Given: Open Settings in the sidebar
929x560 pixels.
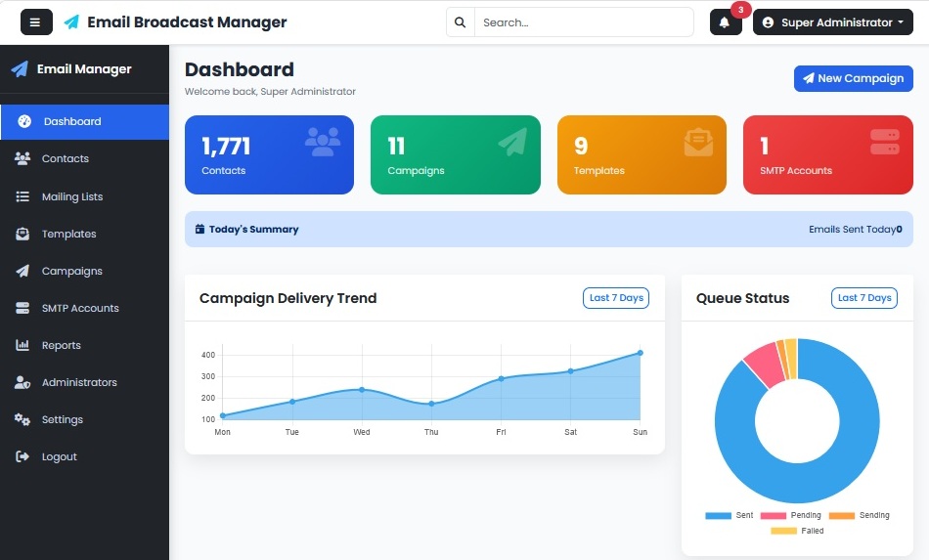Looking at the screenshot, I should click(x=85, y=419).
